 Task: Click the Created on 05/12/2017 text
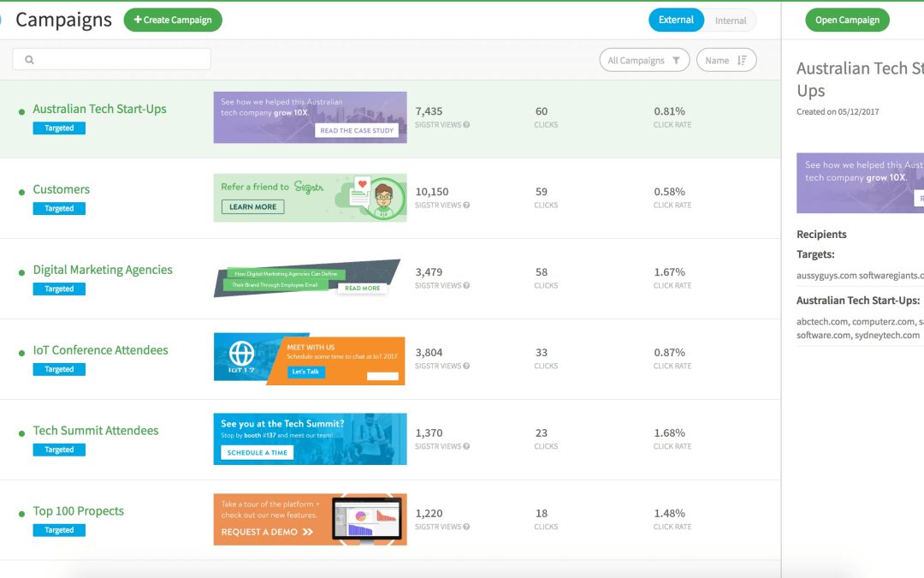[x=838, y=112]
